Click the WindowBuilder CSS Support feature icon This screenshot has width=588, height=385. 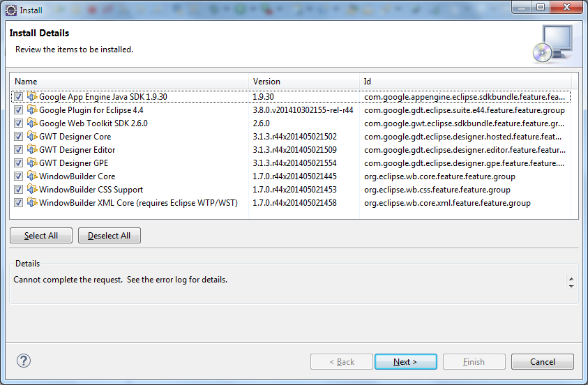(32, 189)
